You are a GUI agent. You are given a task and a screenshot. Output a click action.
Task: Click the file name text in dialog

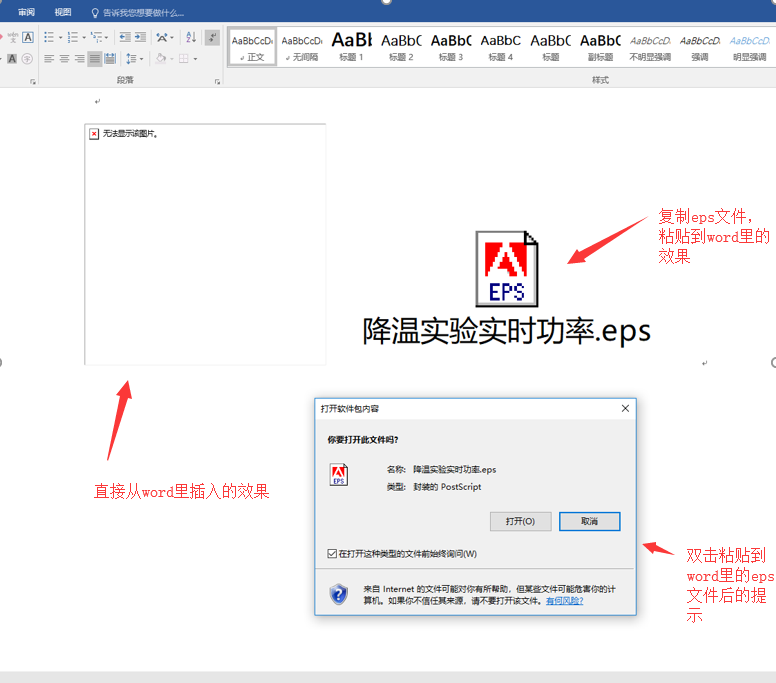click(454, 470)
